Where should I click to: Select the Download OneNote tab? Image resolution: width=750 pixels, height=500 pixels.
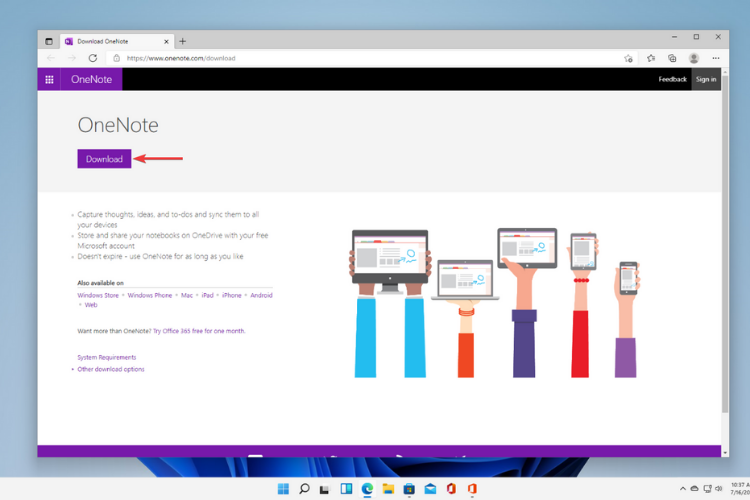coord(116,42)
